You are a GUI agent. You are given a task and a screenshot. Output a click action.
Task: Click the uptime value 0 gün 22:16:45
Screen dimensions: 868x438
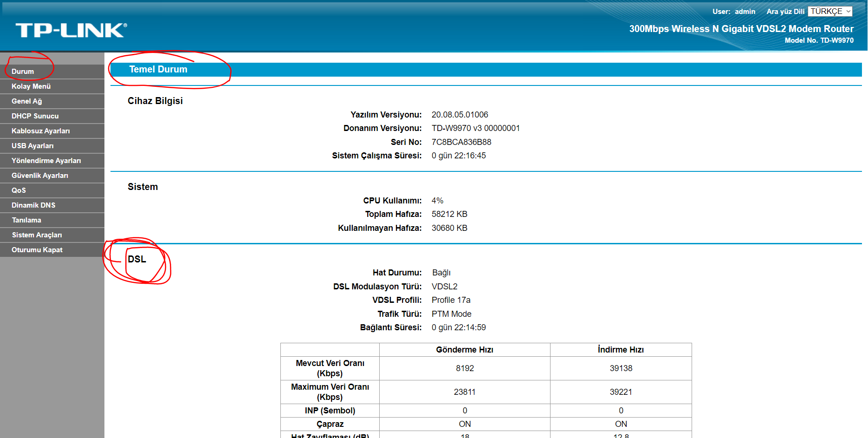pos(459,156)
